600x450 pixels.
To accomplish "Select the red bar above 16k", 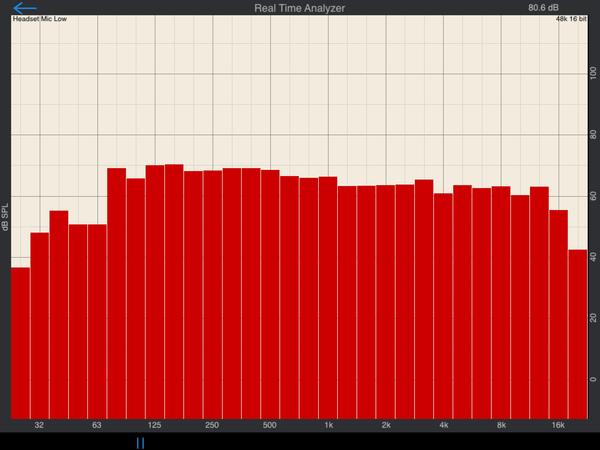I will 559,315.
